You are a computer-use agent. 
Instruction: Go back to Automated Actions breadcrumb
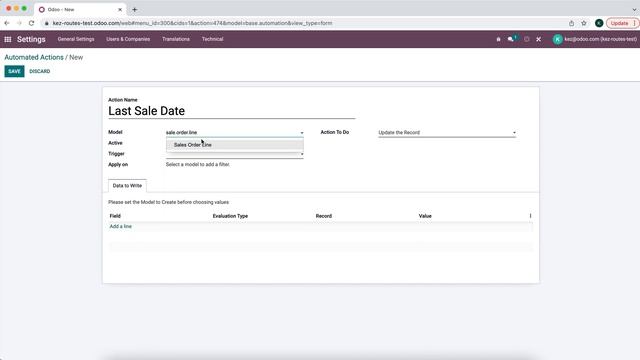coord(34,58)
